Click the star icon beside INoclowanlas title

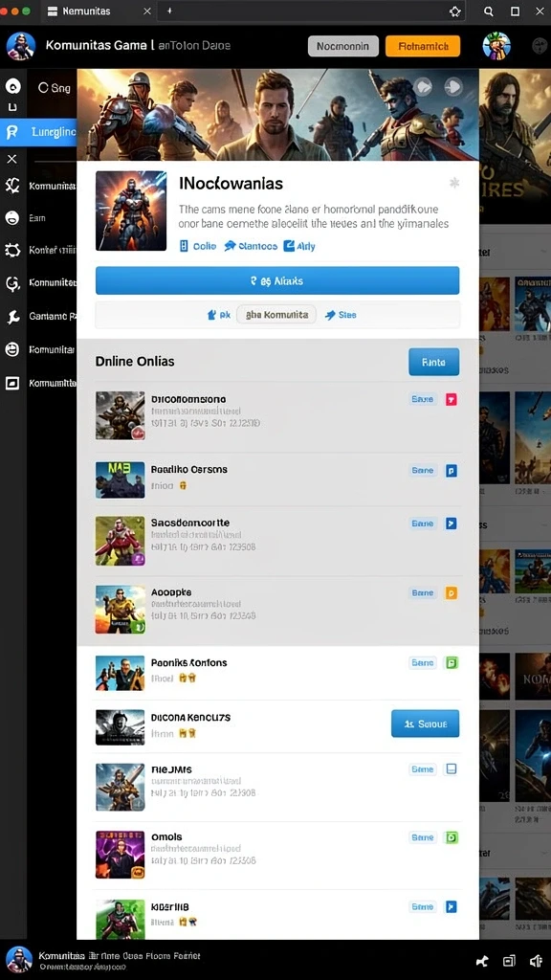(x=454, y=183)
